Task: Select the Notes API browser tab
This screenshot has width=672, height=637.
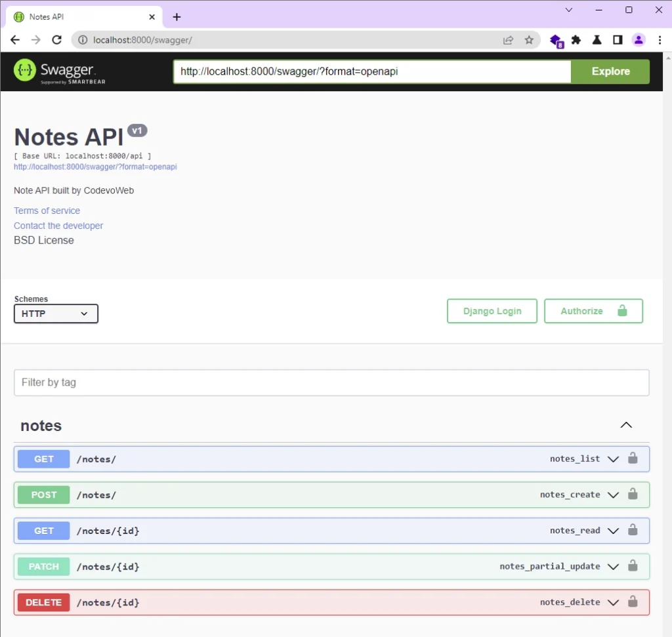Action: 79,17
